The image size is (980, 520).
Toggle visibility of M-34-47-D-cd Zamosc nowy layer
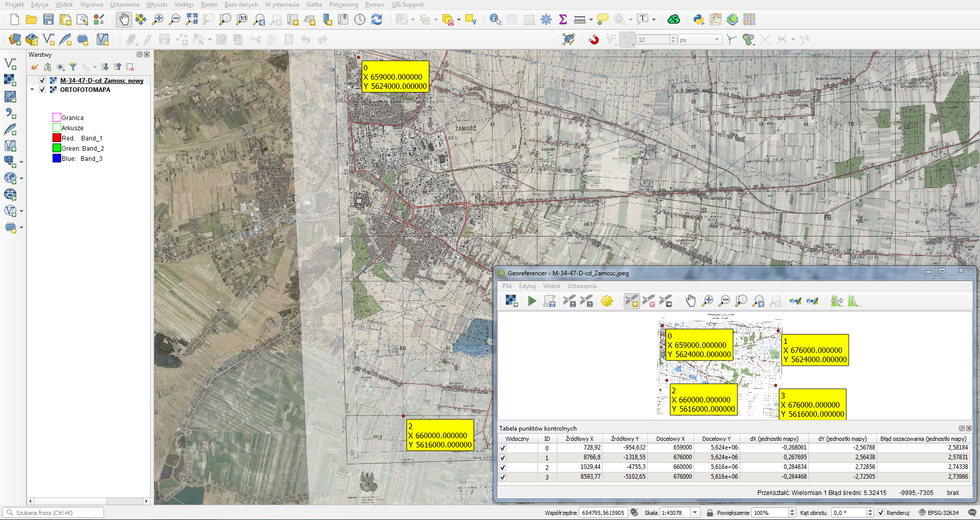pyautogui.click(x=42, y=80)
